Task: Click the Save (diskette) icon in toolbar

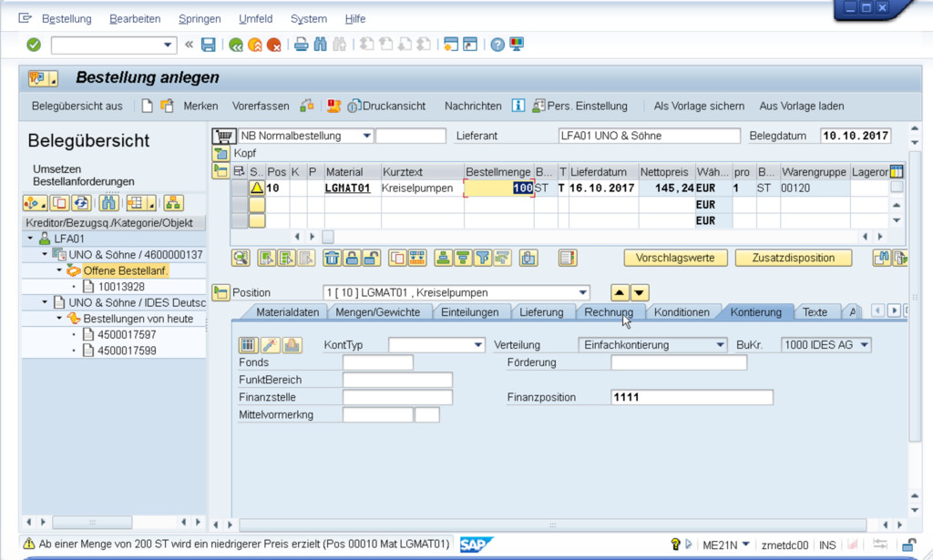Action: (x=209, y=45)
